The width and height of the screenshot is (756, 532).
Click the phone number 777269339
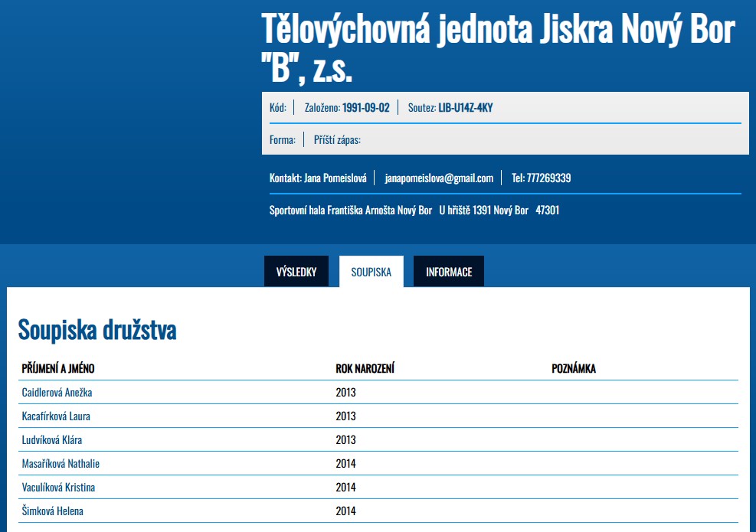[548, 178]
